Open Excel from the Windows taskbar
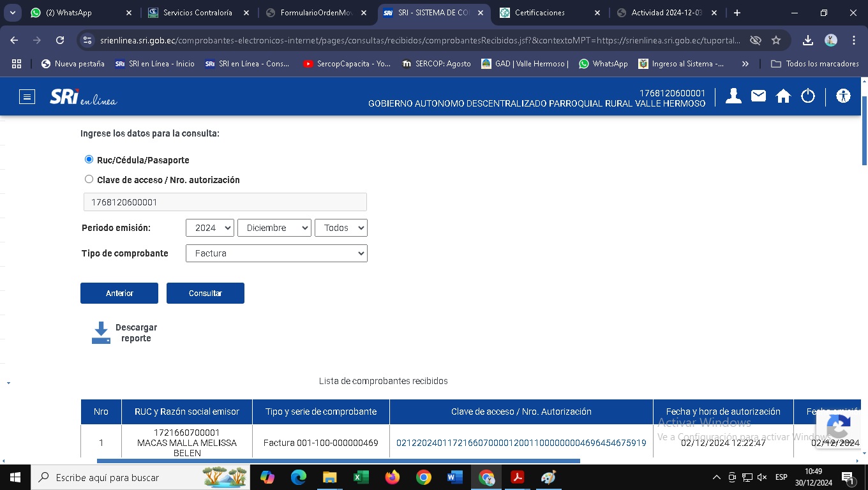 (361, 477)
